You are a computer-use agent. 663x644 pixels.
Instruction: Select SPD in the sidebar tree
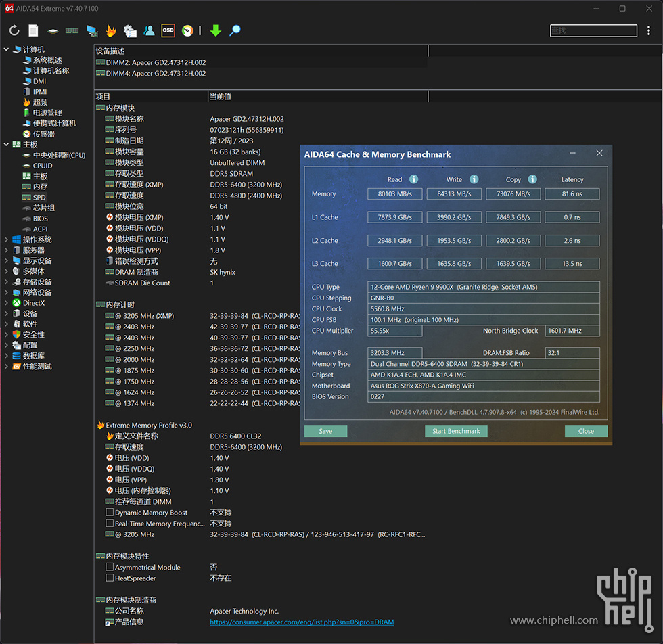[x=39, y=198]
